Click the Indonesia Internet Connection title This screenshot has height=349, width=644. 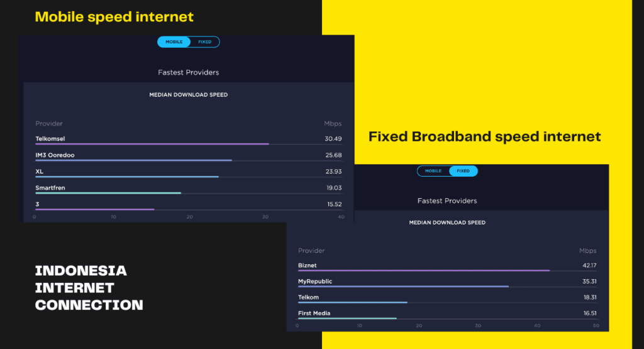click(89, 288)
